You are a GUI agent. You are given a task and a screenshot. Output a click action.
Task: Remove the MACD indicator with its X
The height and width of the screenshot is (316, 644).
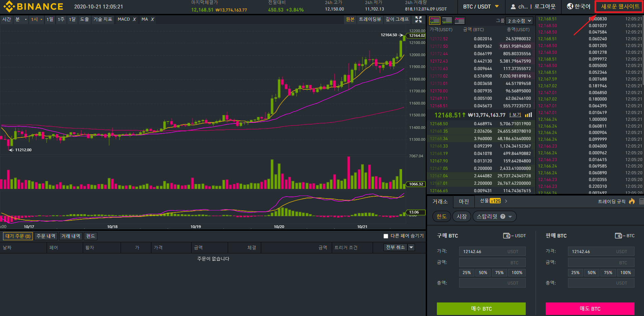pos(134,19)
